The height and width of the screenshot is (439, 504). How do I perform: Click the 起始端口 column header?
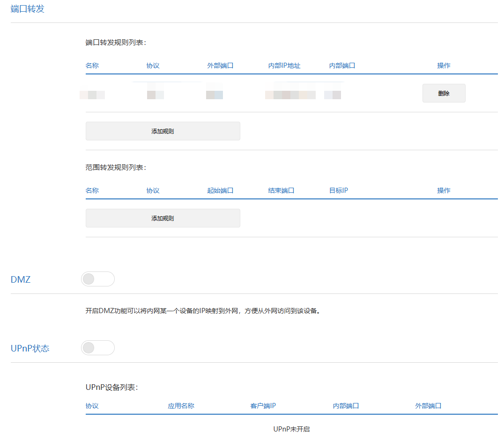pos(220,190)
